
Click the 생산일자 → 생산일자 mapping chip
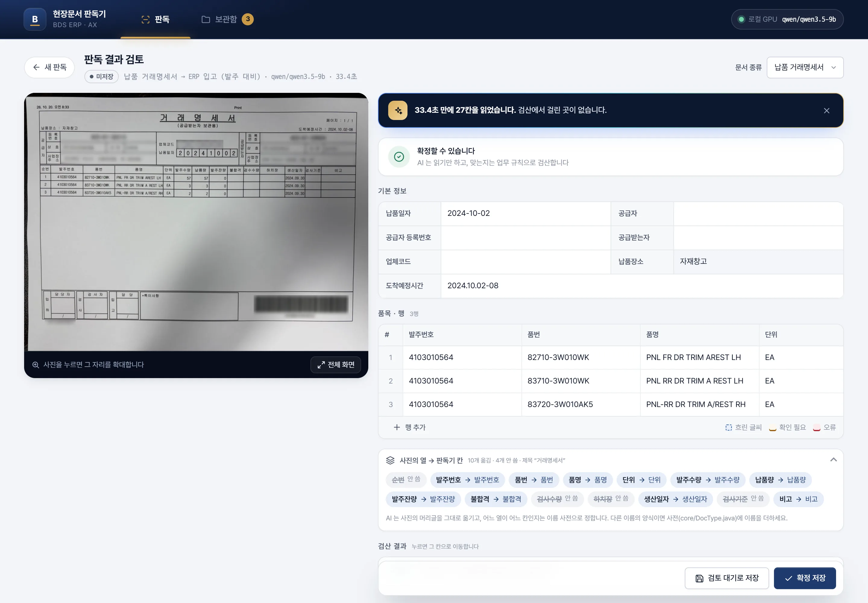click(675, 499)
